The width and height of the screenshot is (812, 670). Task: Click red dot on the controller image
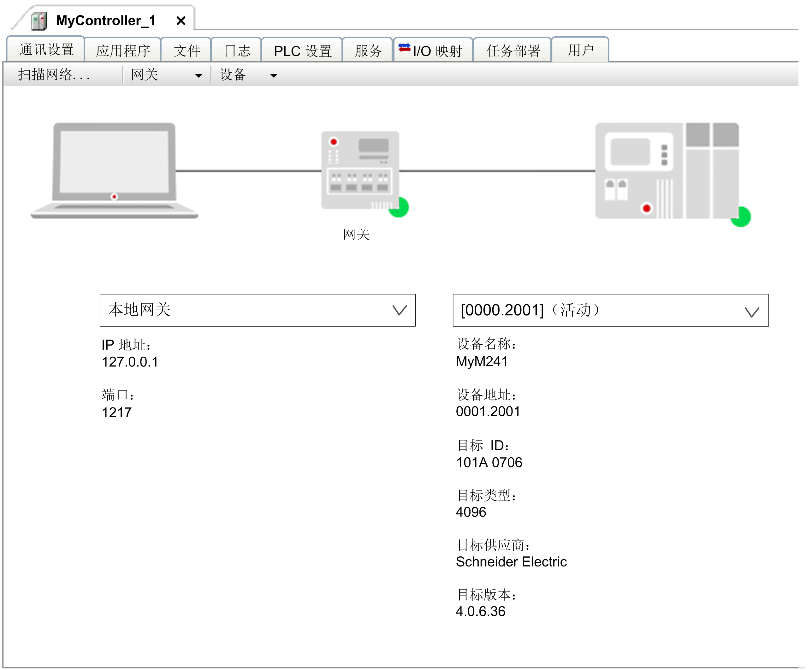tap(646, 208)
